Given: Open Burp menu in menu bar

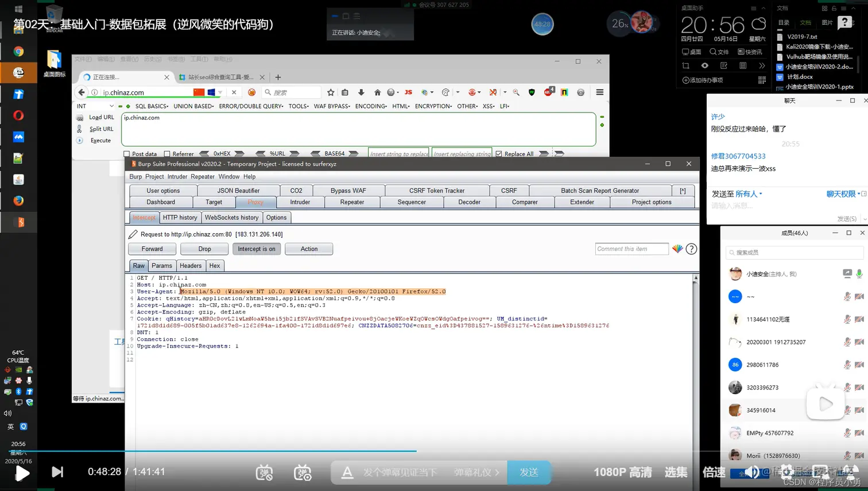Looking at the screenshot, I should click(135, 177).
